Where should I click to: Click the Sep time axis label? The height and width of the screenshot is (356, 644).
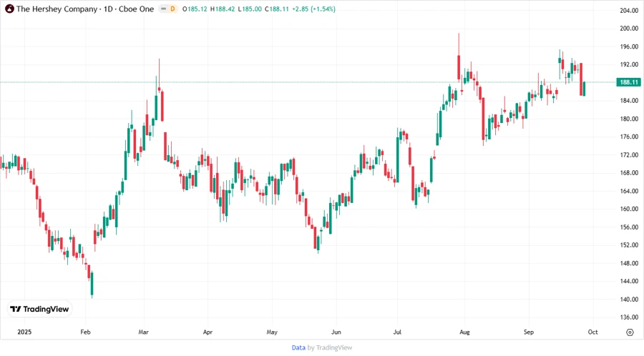(x=529, y=332)
